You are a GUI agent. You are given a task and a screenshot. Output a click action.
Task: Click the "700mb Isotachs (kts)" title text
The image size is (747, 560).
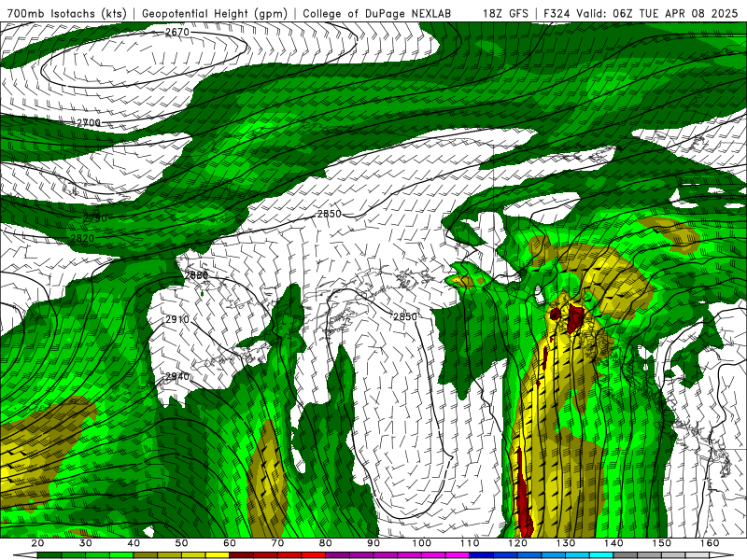click(x=67, y=13)
